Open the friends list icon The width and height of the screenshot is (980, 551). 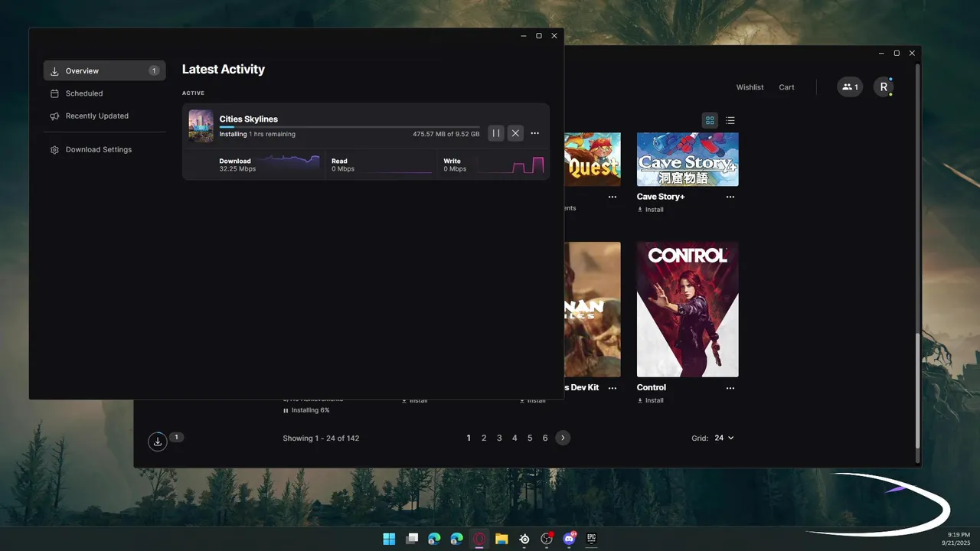point(850,87)
